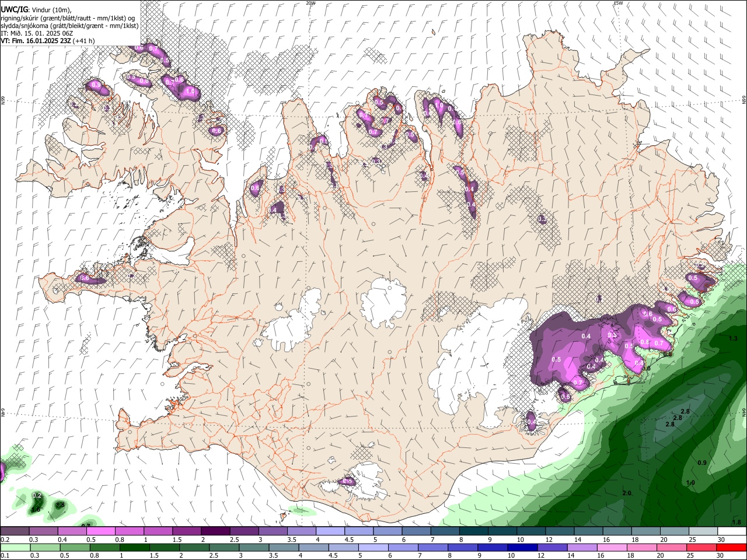
Task: Pick the deep blue 10 rain legend swatch
Action: click(522, 547)
